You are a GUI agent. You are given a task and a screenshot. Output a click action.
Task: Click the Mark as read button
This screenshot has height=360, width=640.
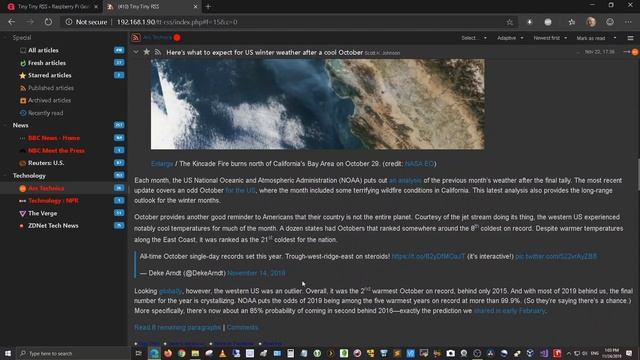(x=591, y=38)
